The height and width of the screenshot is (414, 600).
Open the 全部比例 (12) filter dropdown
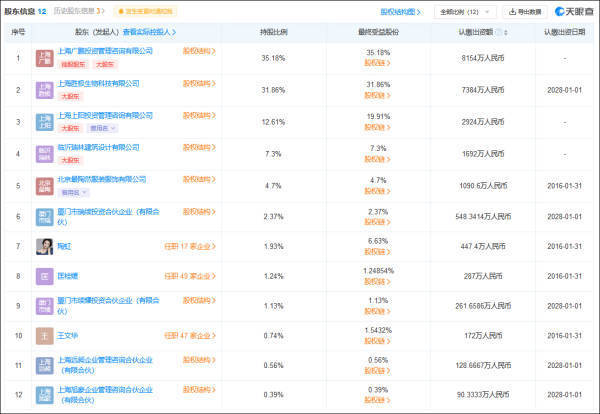(x=466, y=12)
